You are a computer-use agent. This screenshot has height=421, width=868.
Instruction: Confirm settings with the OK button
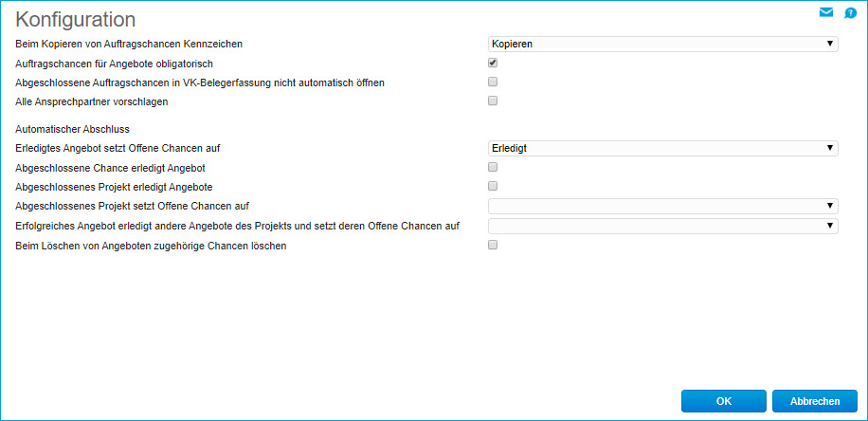pos(723,401)
